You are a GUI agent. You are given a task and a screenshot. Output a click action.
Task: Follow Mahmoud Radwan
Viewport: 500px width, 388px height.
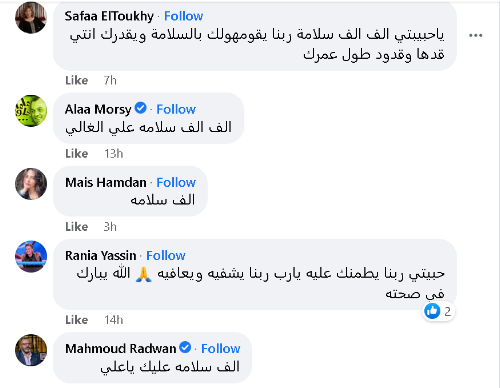point(220,349)
